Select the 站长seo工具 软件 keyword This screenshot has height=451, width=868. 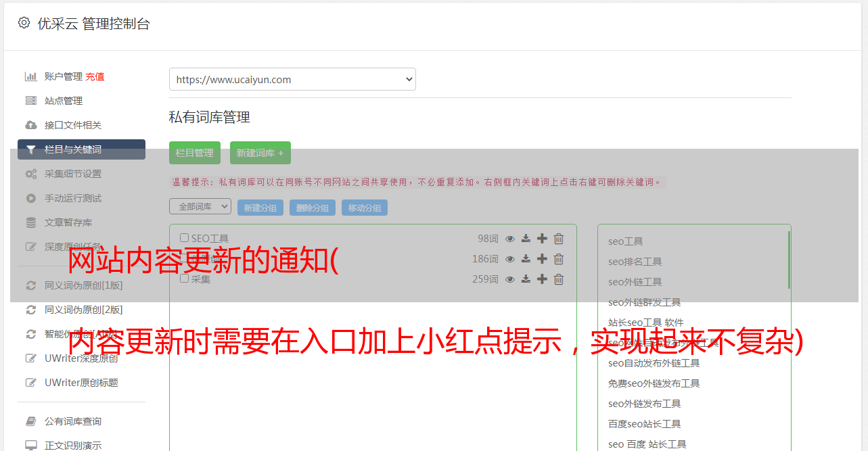coord(646,323)
